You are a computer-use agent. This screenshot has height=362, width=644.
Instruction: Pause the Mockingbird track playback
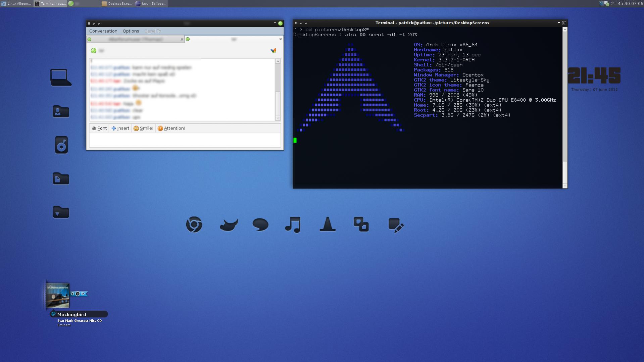click(x=78, y=294)
